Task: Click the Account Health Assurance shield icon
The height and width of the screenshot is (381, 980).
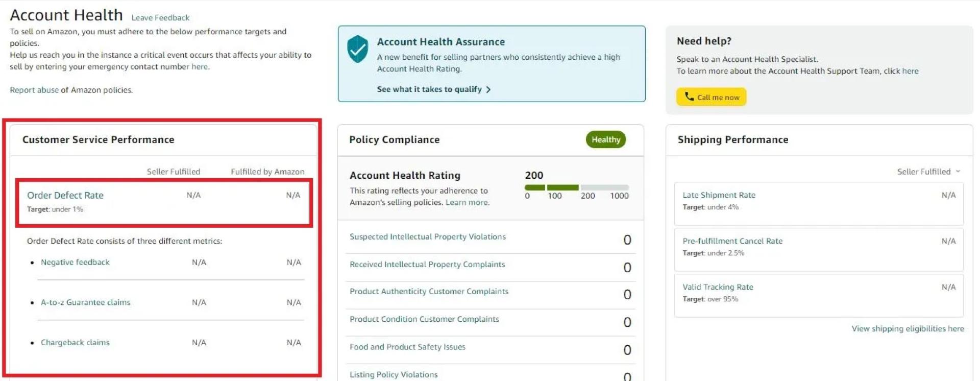Action: tap(358, 49)
